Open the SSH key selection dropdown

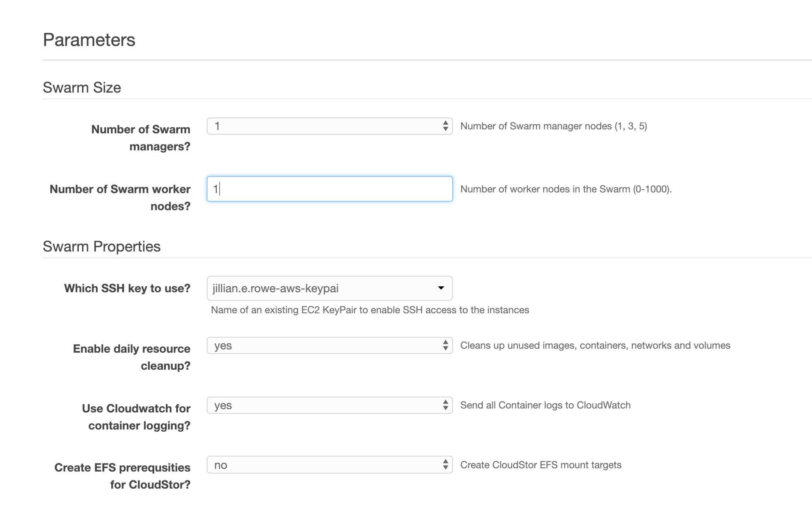[x=329, y=288]
